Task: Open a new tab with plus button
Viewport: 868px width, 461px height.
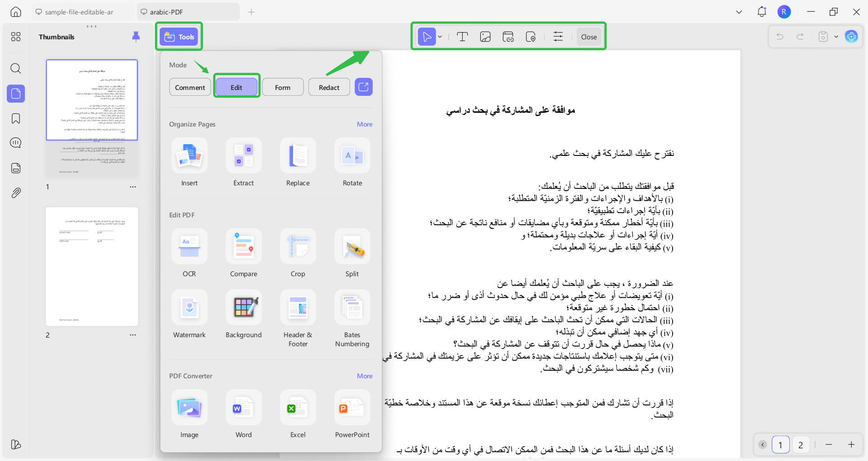Action: coord(251,12)
